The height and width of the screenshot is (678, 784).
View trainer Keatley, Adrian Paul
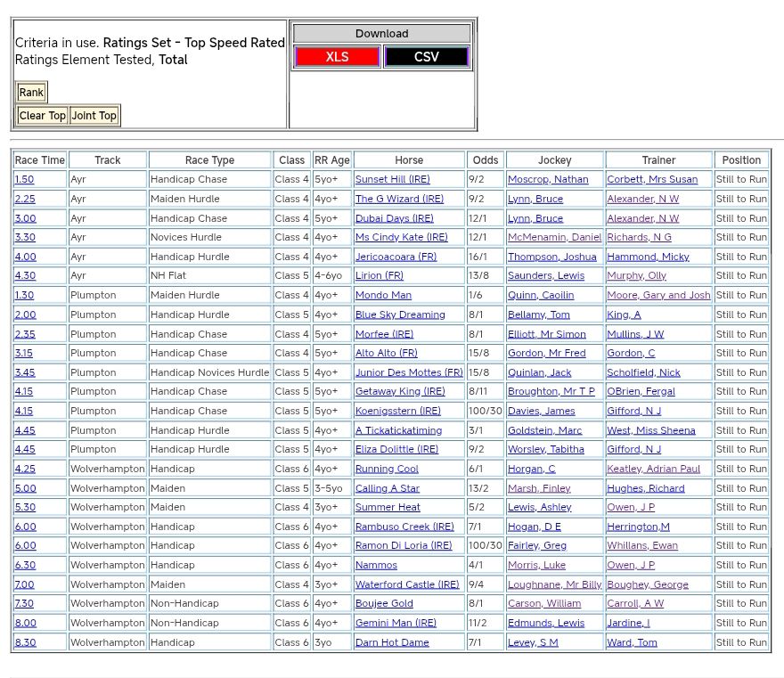tap(653, 469)
